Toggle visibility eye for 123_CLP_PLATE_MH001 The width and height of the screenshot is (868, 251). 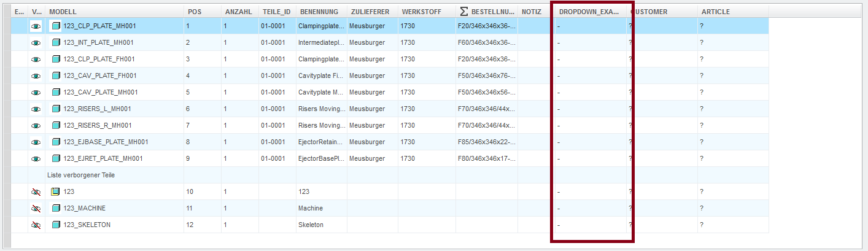[x=36, y=26]
